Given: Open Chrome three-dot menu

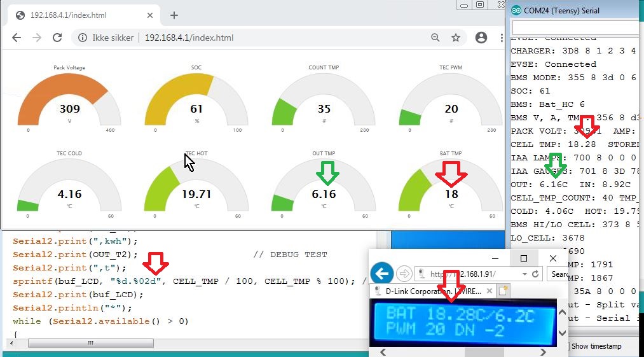Looking at the screenshot, I should point(502,38).
